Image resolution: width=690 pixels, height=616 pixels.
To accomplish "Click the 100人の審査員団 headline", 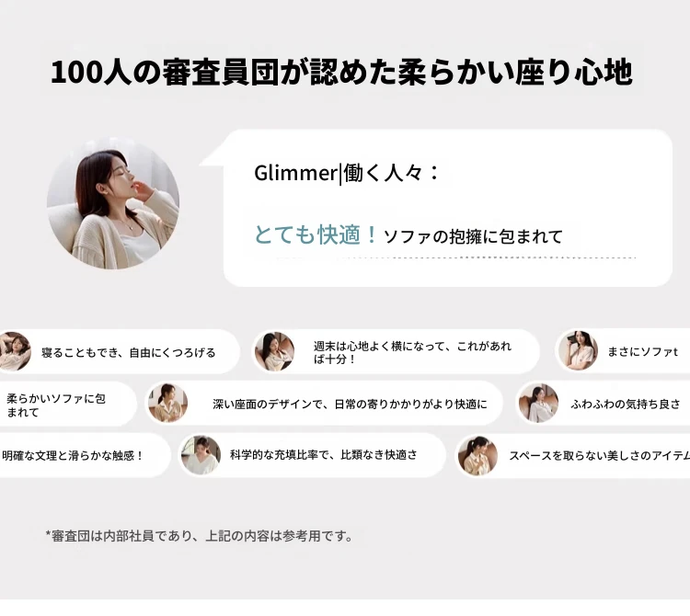I will (x=341, y=72).
